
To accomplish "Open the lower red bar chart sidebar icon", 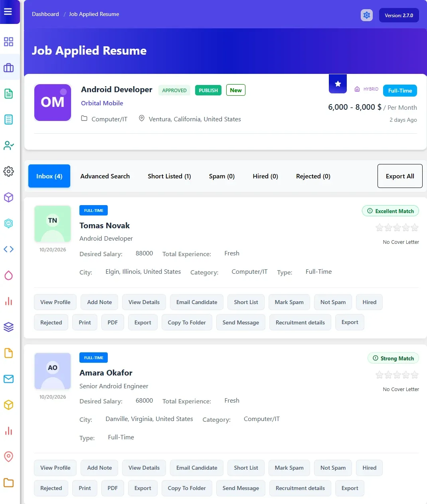I will 8,431.
